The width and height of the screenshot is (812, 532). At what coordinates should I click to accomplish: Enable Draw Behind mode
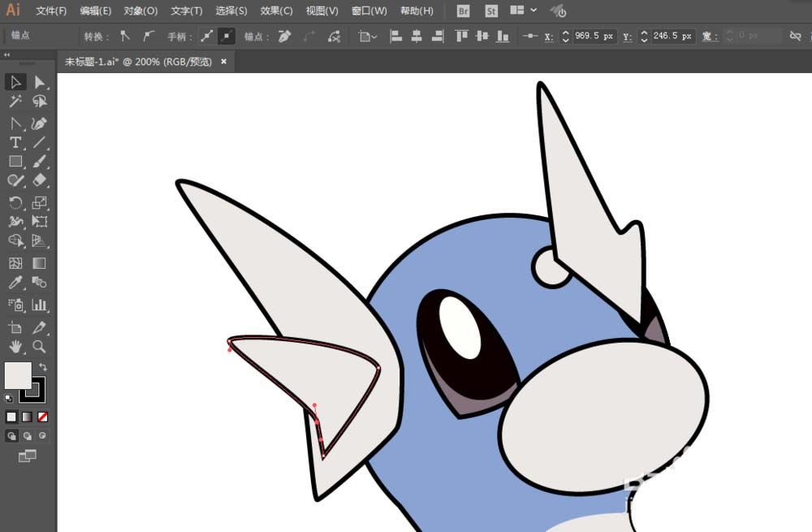point(27,436)
